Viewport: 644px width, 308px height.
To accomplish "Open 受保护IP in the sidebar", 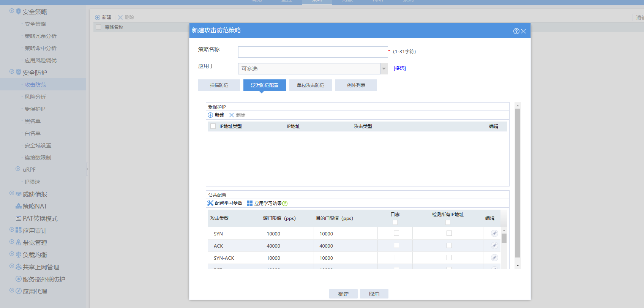I will coord(35,109).
